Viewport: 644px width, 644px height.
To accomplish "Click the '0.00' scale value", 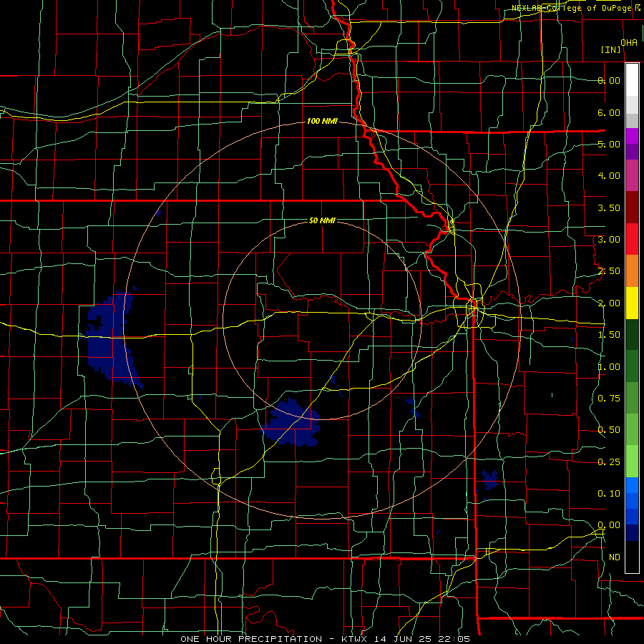I will pyautogui.click(x=609, y=525).
